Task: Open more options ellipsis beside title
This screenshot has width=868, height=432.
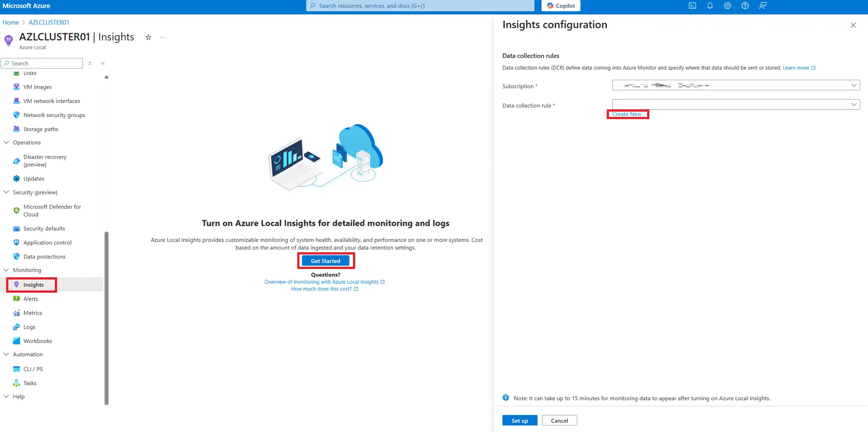Action: [162, 37]
